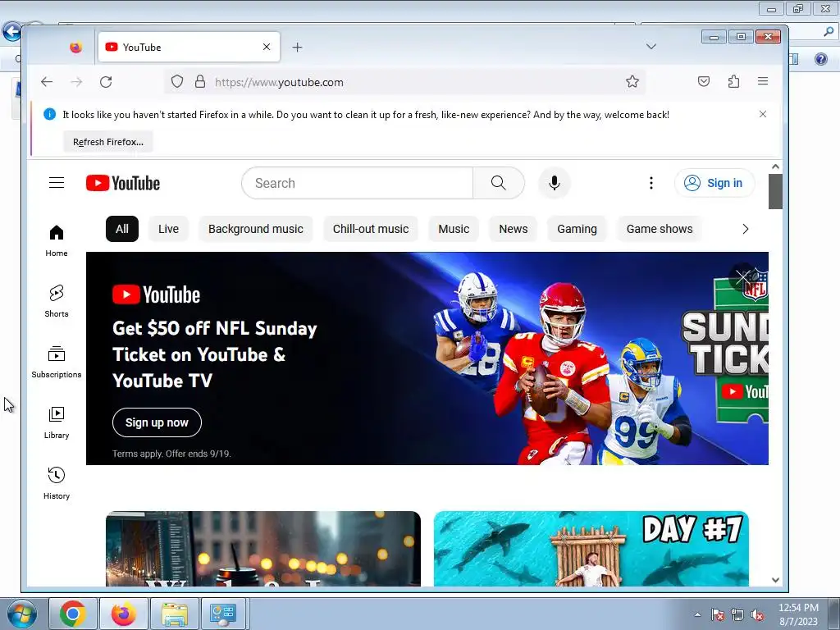Select the YouTube browser tab
The height and width of the screenshot is (630, 840).
(x=189, y=47)
